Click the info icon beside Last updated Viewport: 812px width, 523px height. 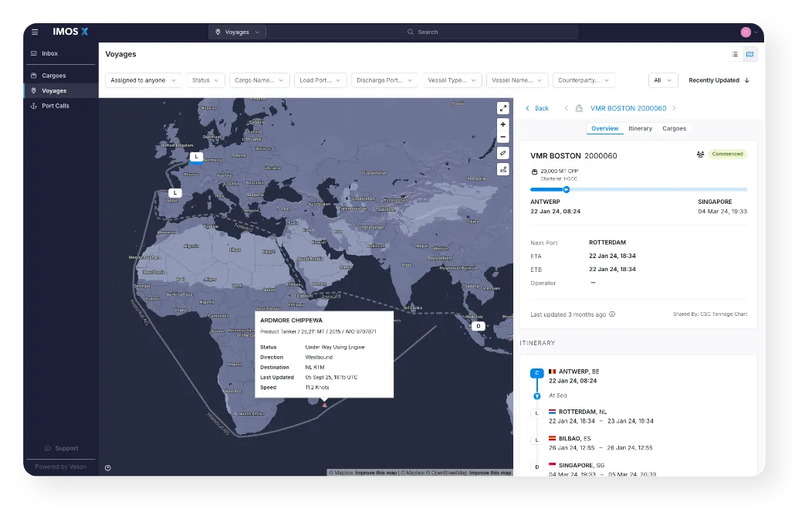click(x=612, y=314)
